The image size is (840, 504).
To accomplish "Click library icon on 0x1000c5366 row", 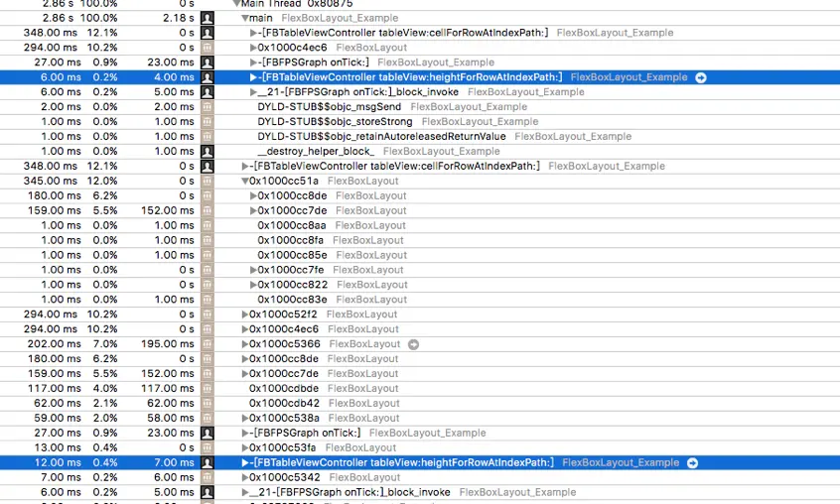I will 208,344.
